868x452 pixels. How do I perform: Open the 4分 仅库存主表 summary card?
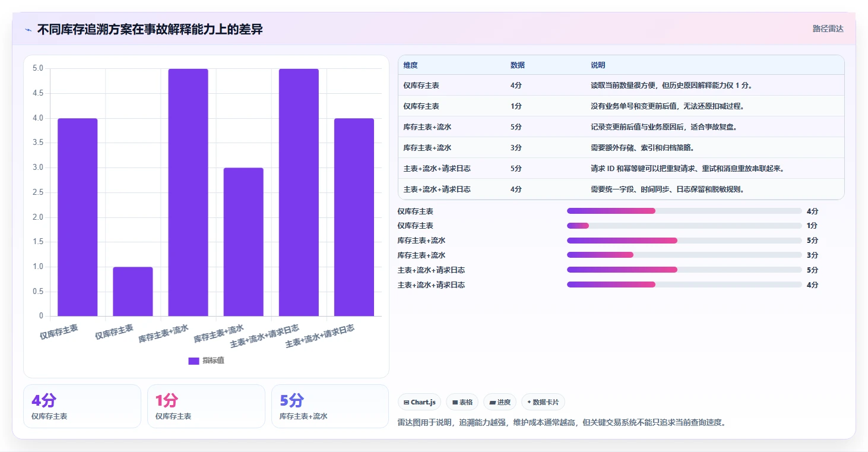[x=82, y=406]
